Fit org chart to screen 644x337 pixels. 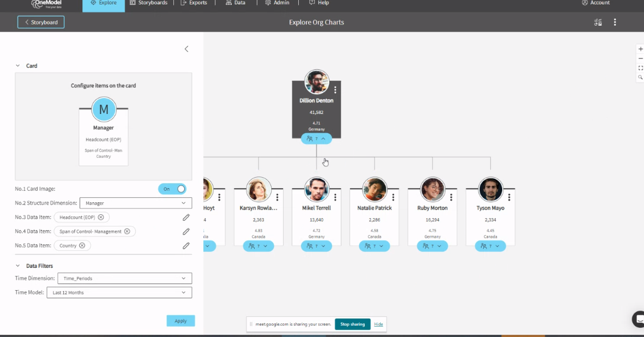tap(640, 68)
